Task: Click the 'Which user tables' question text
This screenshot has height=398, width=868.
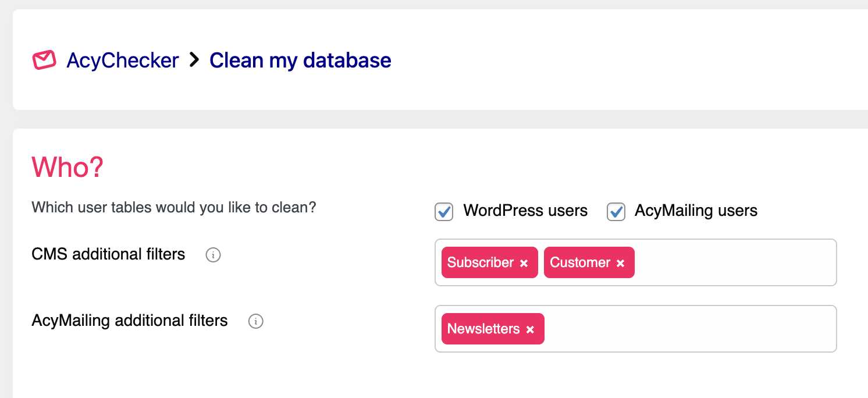Action: tap(174, 207)
